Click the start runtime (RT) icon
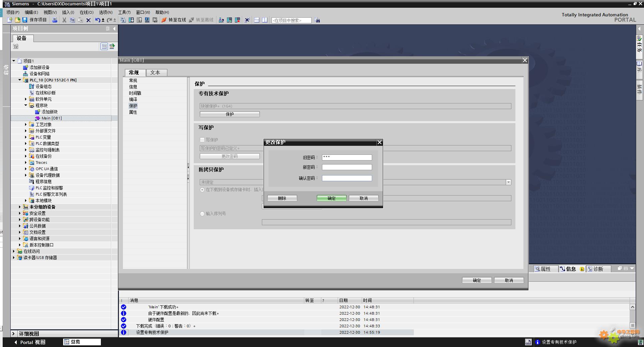Screen dimensions: 644x347 155,20
